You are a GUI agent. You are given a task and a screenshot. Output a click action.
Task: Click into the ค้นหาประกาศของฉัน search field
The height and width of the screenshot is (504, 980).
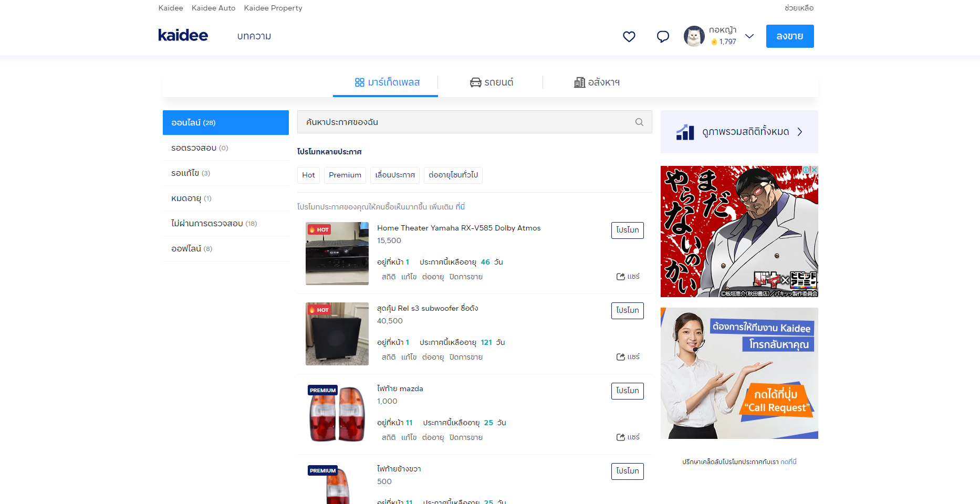click(475, 122)
